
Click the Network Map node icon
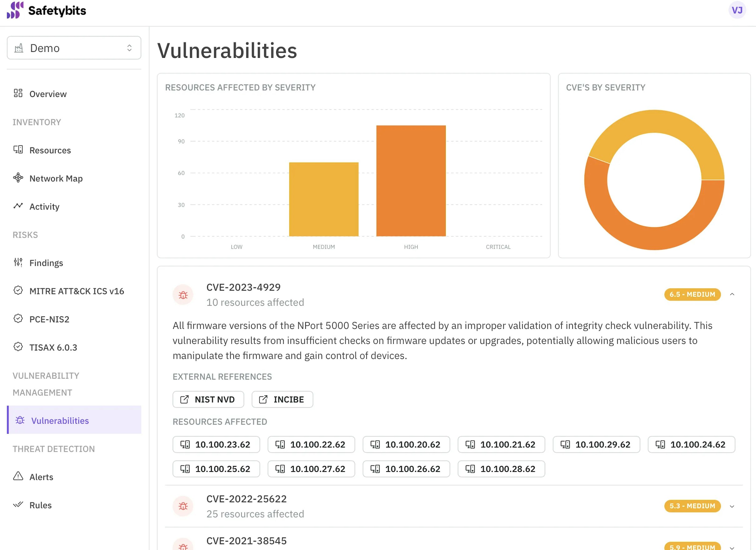tap(18, 177)
